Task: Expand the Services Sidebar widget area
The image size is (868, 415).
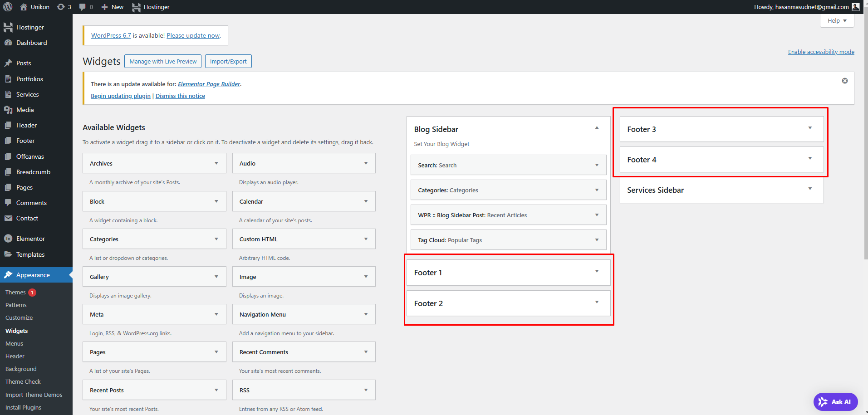Action: coord(810,189)
